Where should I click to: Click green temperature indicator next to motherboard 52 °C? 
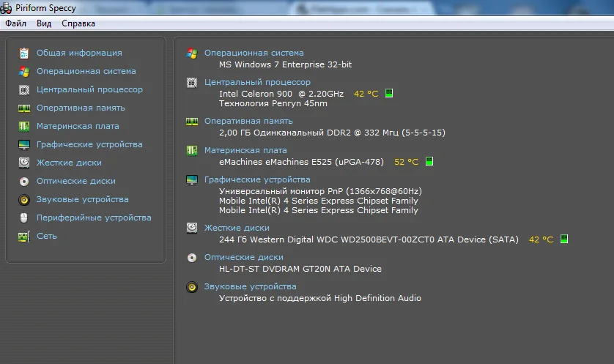pos(429,161)
